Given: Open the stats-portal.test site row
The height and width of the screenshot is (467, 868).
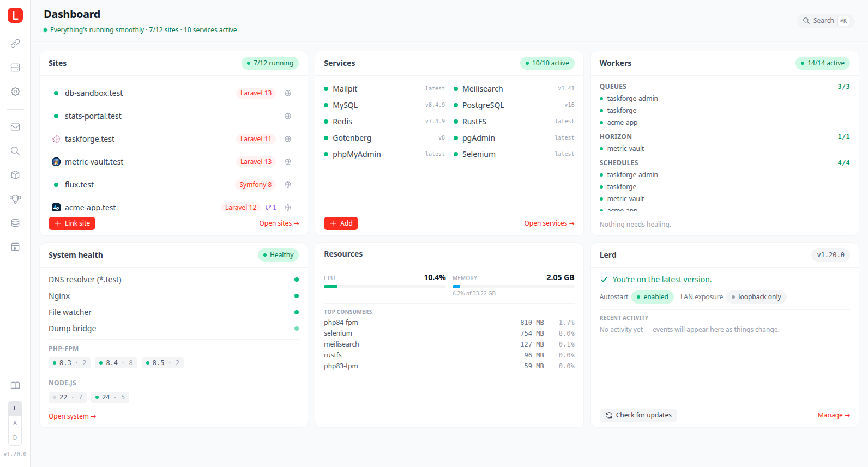Looking at the screenshot, I should (x=173, y=116).
